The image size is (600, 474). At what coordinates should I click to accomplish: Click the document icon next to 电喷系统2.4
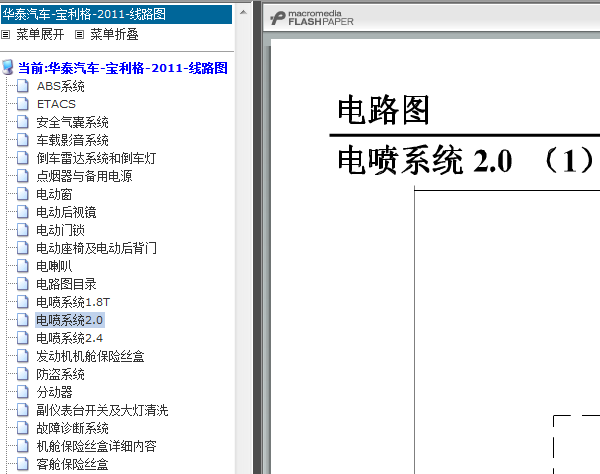click(23, 338)
